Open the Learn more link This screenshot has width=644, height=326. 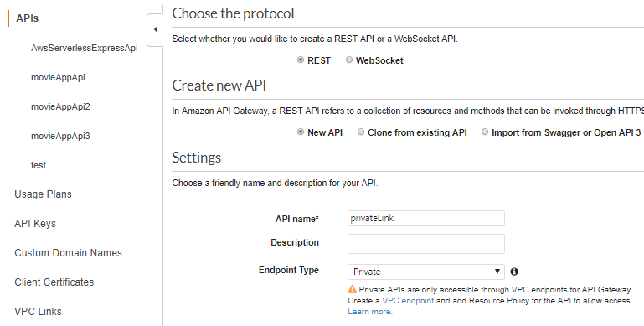[x=370, y=312]
